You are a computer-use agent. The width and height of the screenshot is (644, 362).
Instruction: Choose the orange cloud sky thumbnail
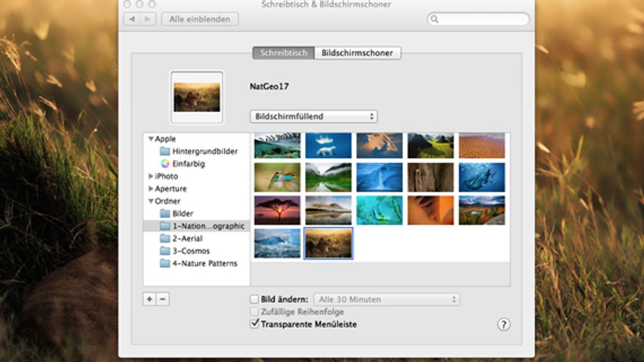[380, 145]
